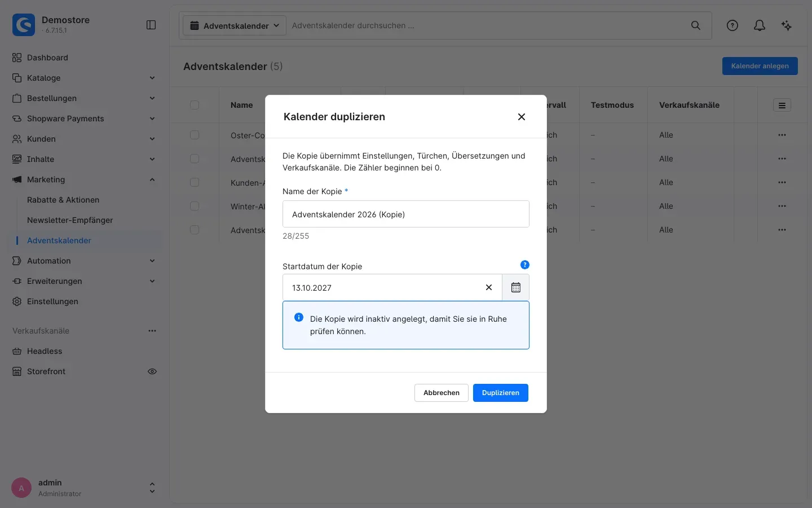Open the help circle icon

point(732,25)
